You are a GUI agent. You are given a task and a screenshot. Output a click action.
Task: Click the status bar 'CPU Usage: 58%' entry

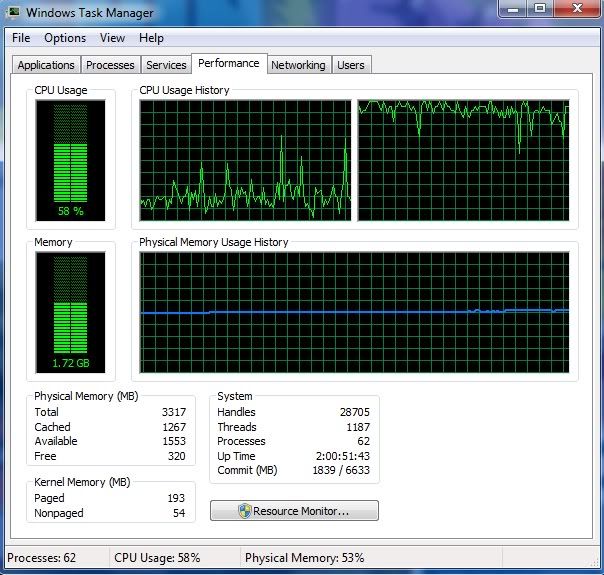157,558
